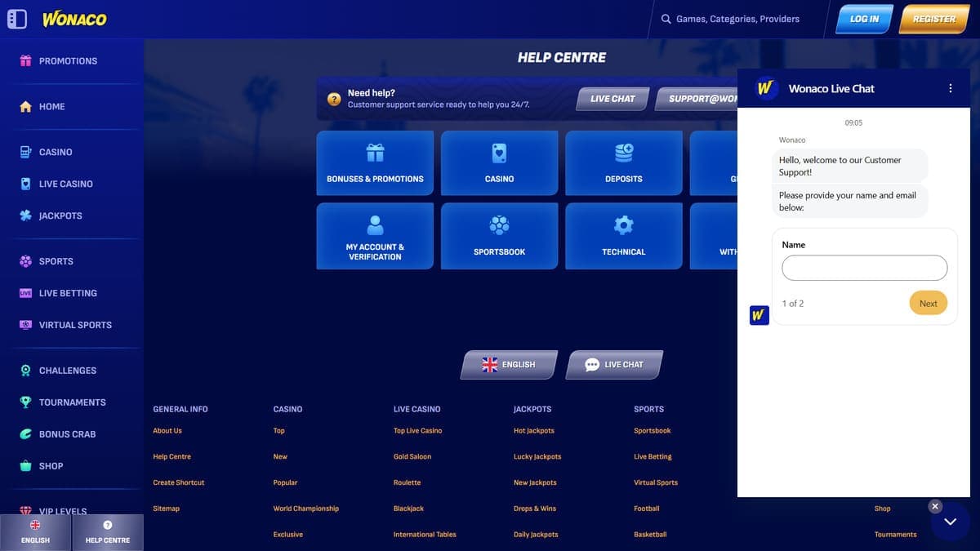Viewport: 980px width, 551px height.
Task: Open Hot Jackpots footer link
Action: [534, 431]
